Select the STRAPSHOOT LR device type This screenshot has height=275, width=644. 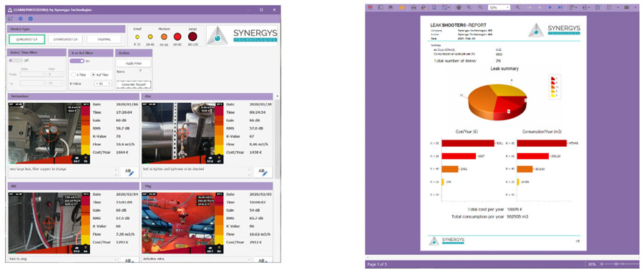tap(66, 39)
